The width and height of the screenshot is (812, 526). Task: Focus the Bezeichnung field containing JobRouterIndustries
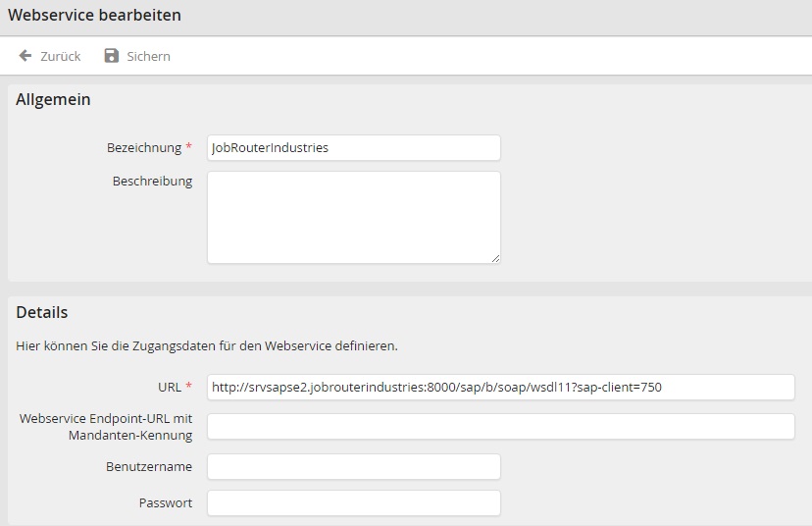(353, 147)
